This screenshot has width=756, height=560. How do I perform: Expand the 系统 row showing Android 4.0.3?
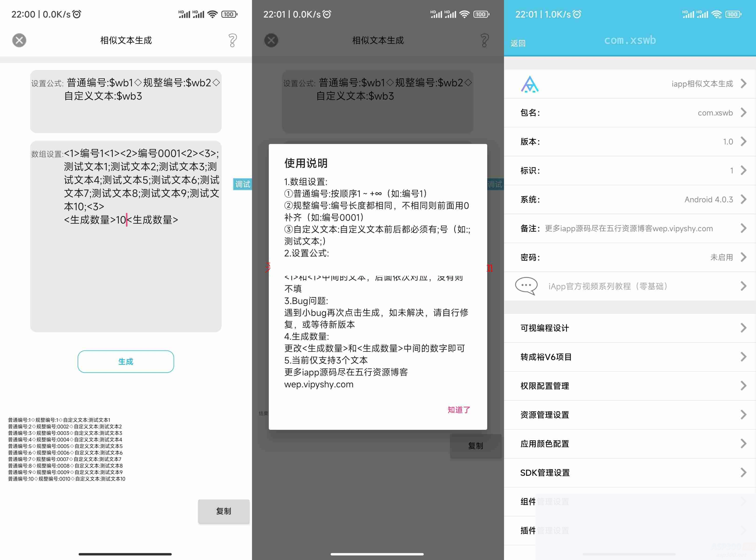pyautogui.click(x=744, y=199)
